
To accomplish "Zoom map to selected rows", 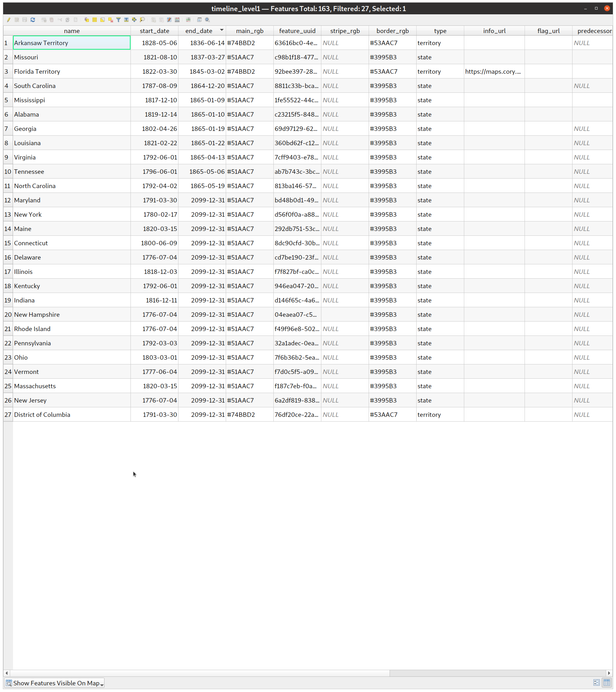I will [142, 20].
